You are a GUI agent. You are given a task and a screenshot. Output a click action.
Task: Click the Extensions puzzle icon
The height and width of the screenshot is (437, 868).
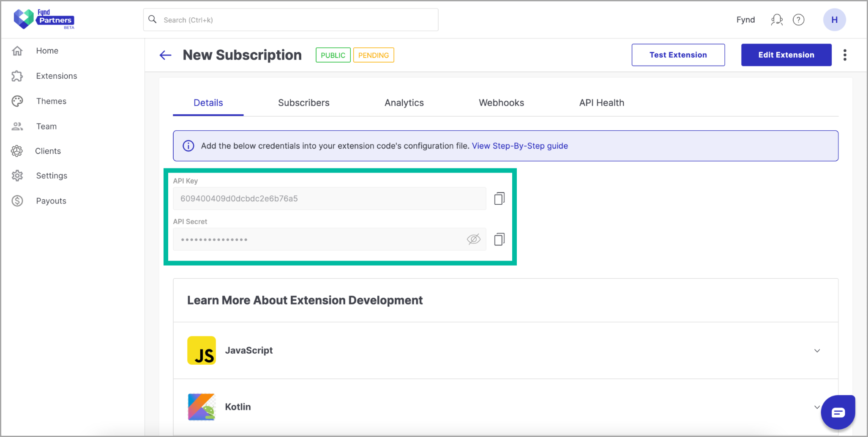[17, 76]
